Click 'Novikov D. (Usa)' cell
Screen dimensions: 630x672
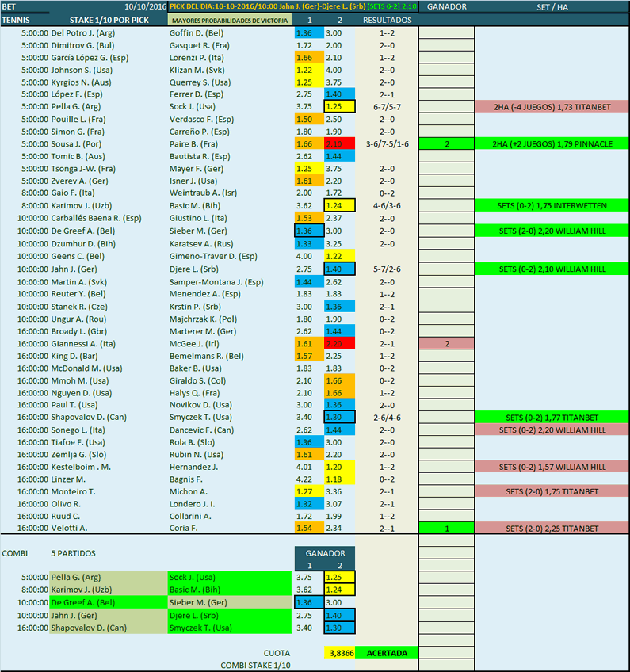pos(200,405)
